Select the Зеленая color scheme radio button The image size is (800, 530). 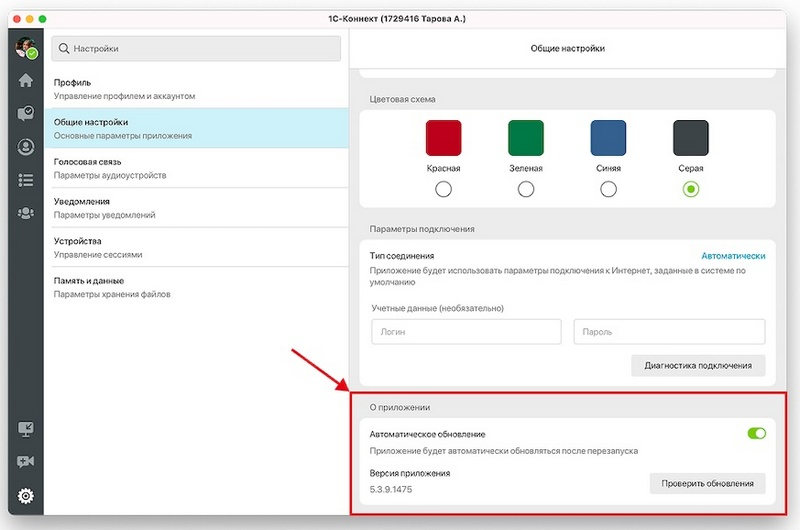[525, 189]
